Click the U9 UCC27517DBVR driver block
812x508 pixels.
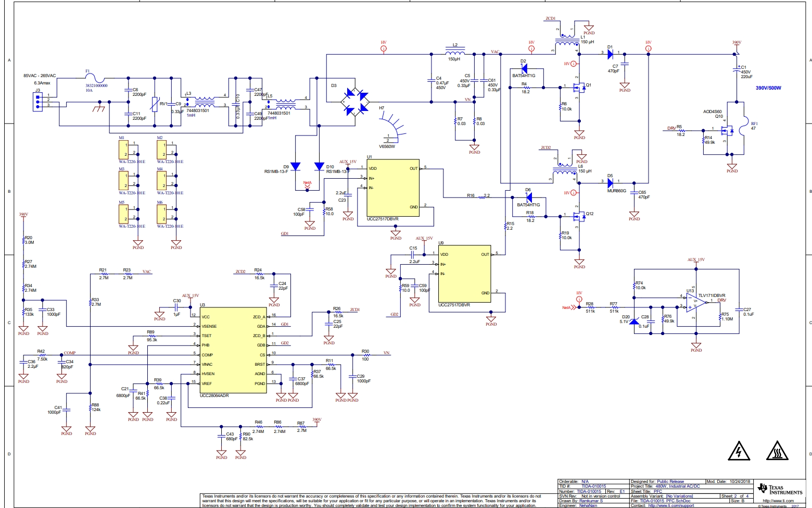pyautogui.click(x=464, y=274)
